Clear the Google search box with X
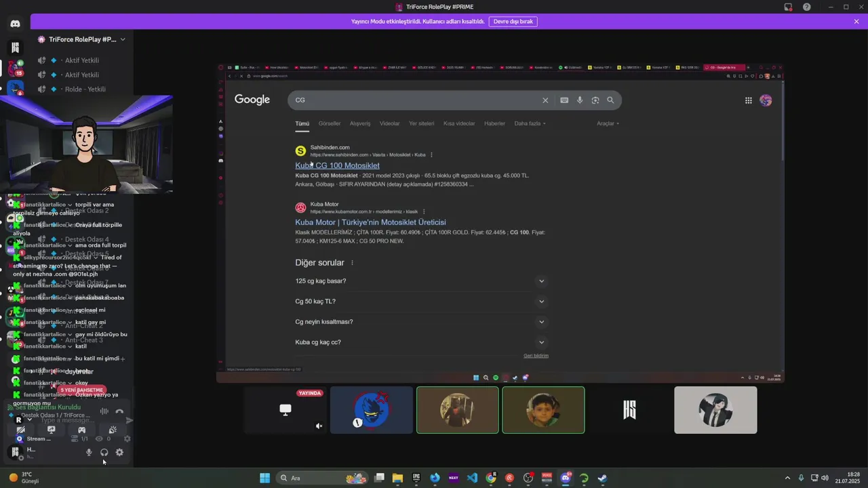 [x=545, y=100]
